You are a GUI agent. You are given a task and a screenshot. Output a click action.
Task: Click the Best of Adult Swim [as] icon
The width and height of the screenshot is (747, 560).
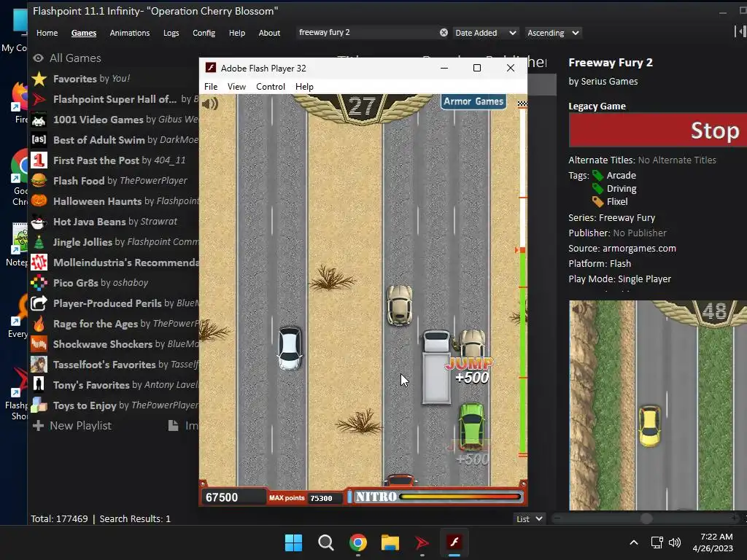[x=39, y=139]
